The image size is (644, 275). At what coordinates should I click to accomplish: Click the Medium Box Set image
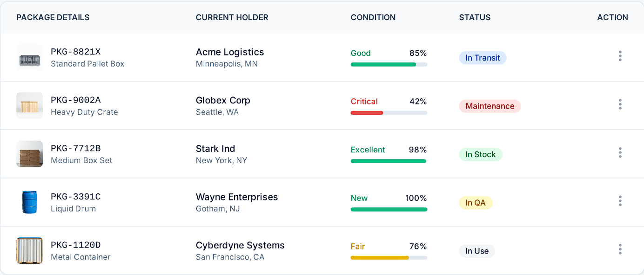click(29, 154)
